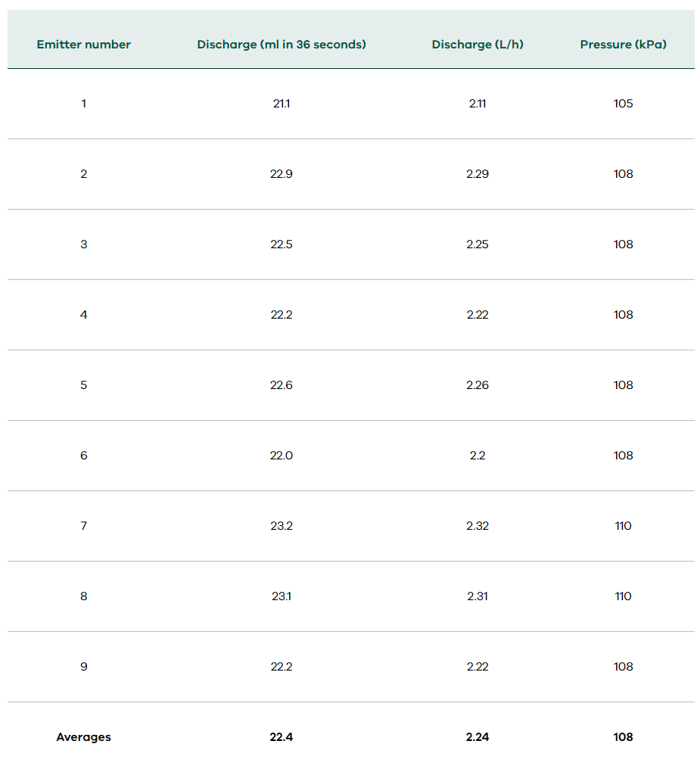Click the 2.29 L/h value

click(x=478, y=174)
